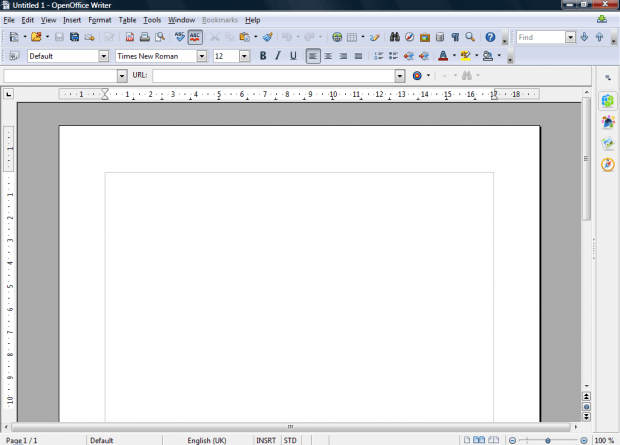Click the Hyperlink globe icon

337,37
